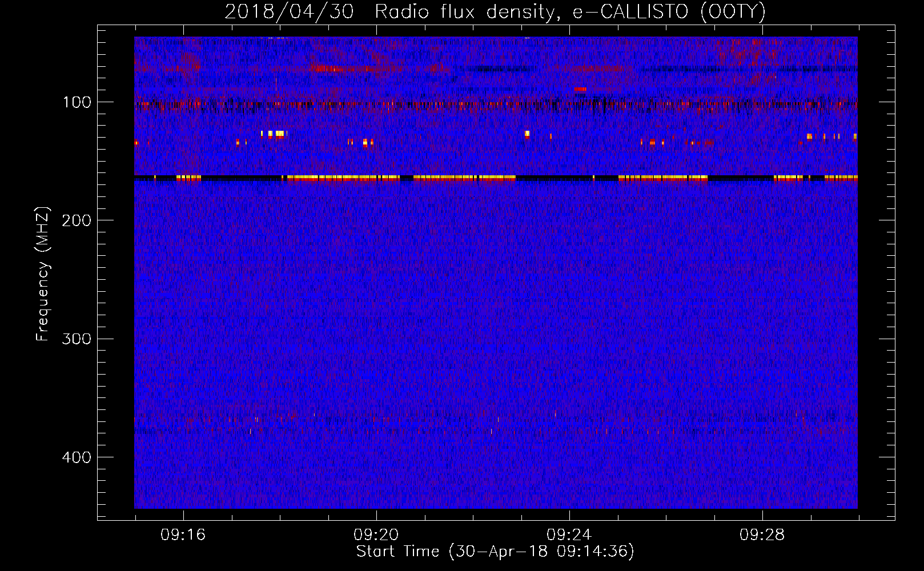This screenshot has height=571, width=924.
Task: Click the 100 frequency tick label
Action: [77, 102]
